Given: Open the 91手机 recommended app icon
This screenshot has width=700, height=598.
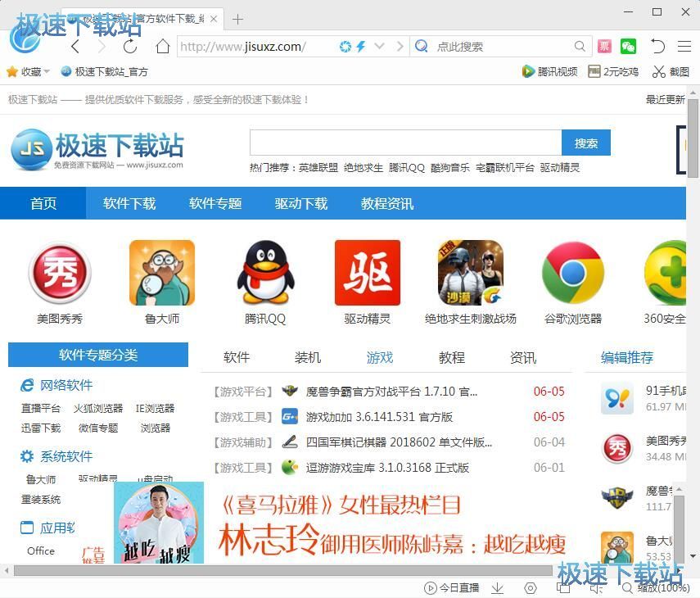Looking at the screenshot, I should pos(617,398).
